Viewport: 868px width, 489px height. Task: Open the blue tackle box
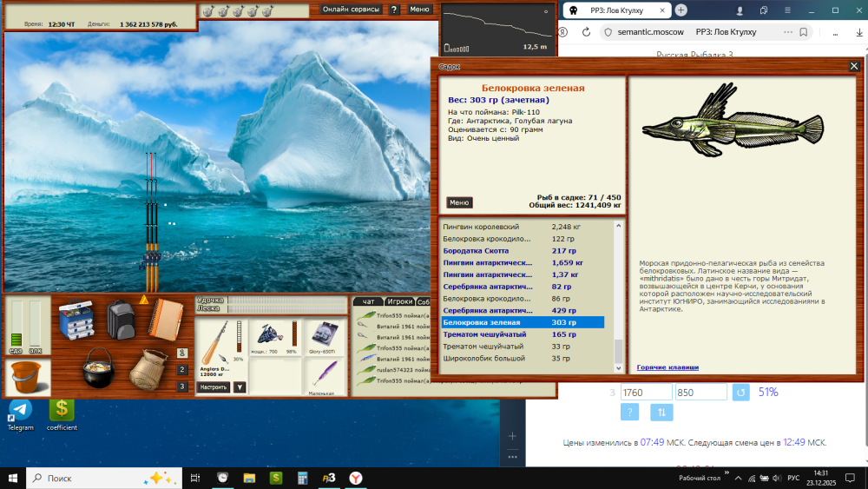click(76, 320)
